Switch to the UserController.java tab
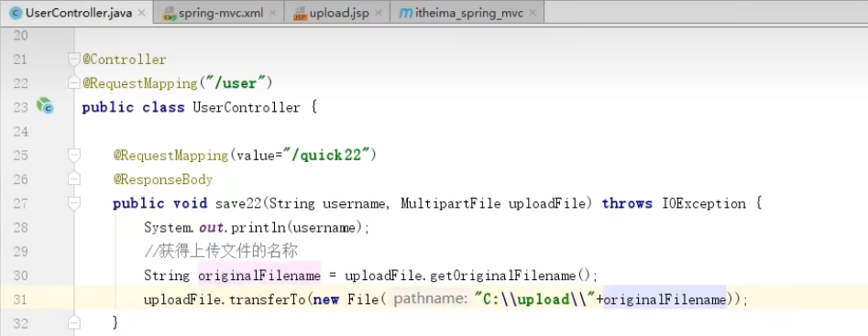Image resolution: width=868 pixels, height=336 pixels. [75, 13]
